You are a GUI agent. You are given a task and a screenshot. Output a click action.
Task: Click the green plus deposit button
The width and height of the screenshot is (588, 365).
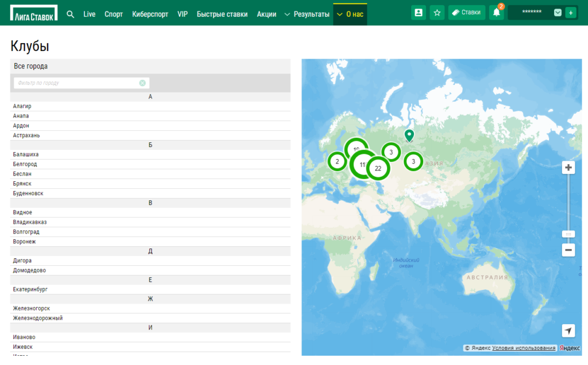[x=571, y=13]
